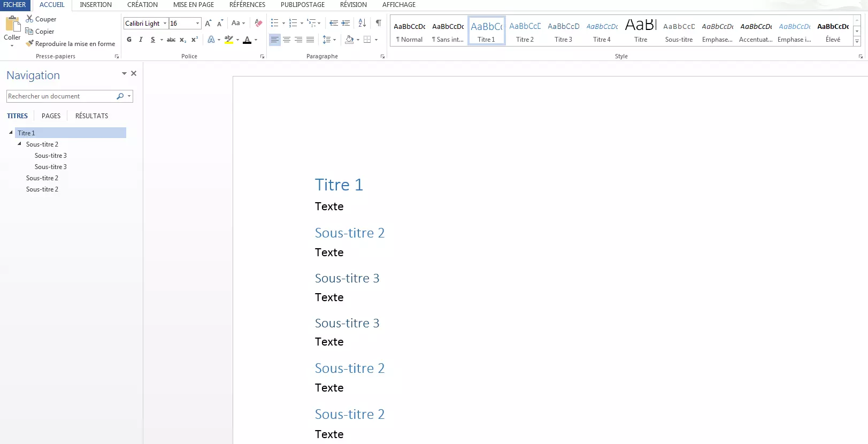Image resolution: width=868 pixels, height=444 pixels.
Task: Select Reproduire la mise en forme painter
Action: (x=70, y=44)
